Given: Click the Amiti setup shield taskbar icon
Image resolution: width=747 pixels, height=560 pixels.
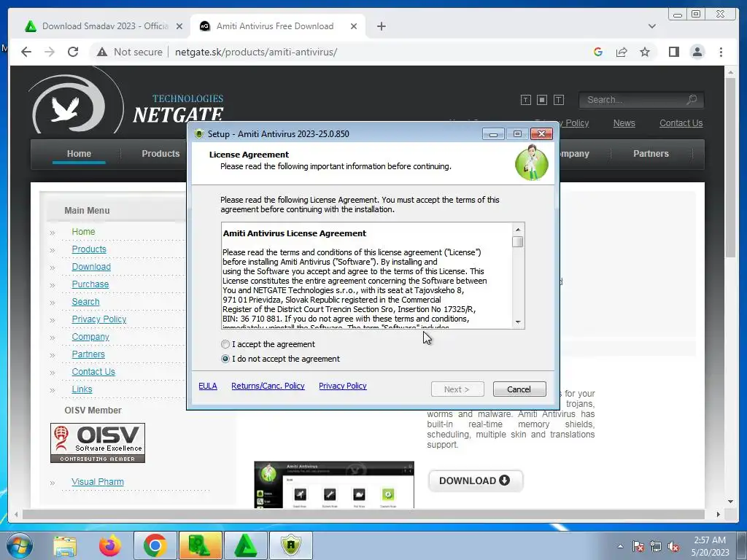Looking at the screenshot, I should [x=291, y=545].
